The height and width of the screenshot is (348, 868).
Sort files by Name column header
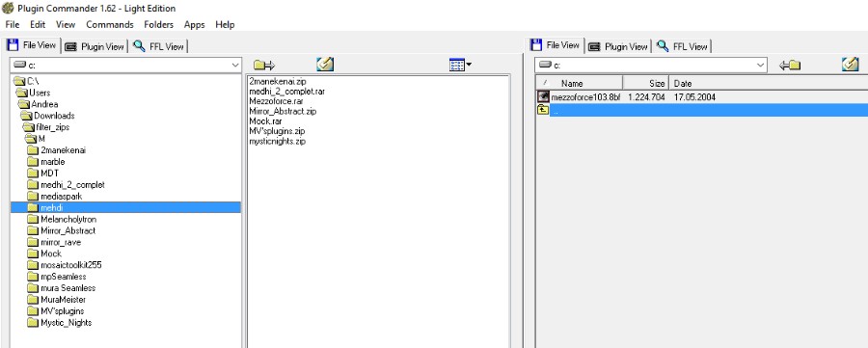click(x=572, y=84)
